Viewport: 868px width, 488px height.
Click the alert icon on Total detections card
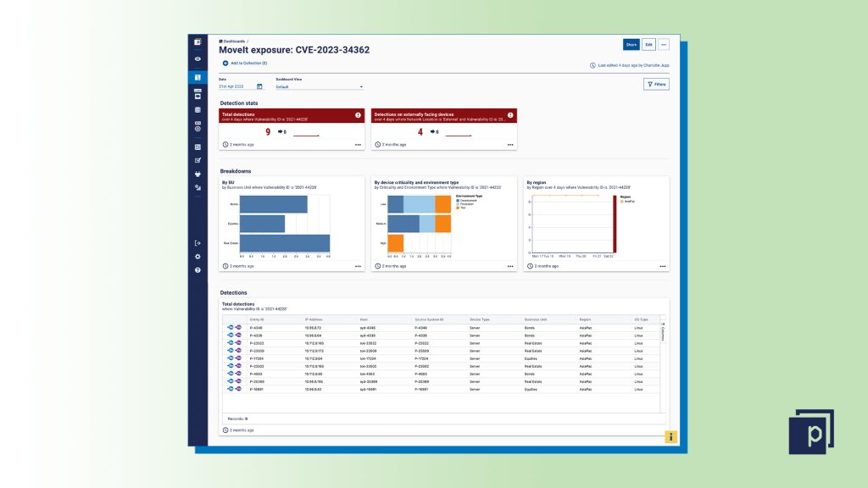358,115
